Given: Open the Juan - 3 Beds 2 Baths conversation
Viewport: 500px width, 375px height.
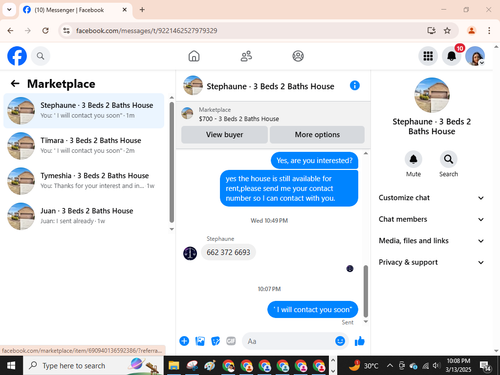Looking at the screenshot, I should coord(84,216).
